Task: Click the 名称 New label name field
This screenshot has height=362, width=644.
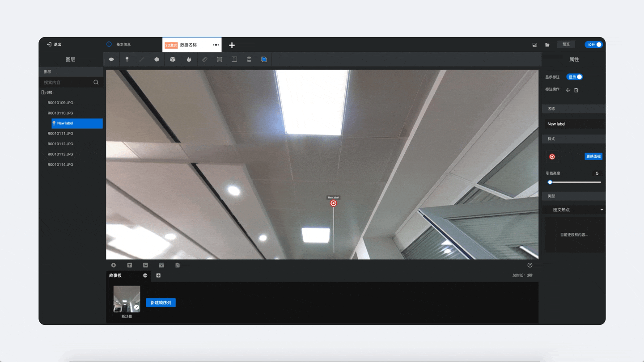Action: 574,124
